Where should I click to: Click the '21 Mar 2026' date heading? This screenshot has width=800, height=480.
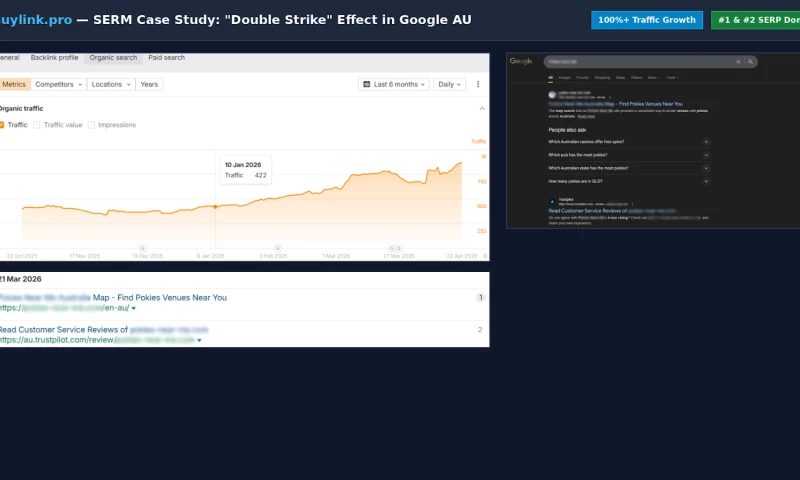pos(20,279)
